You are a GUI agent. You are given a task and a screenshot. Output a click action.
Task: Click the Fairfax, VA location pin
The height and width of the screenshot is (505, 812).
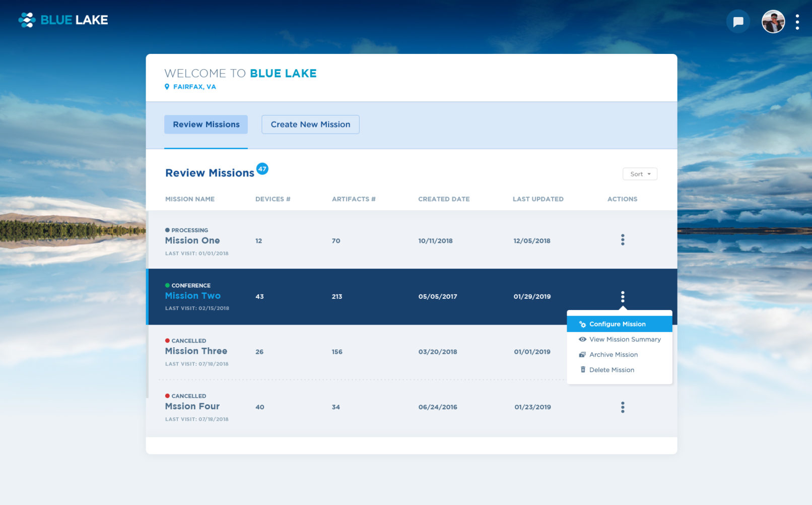[x=167, y=87]
